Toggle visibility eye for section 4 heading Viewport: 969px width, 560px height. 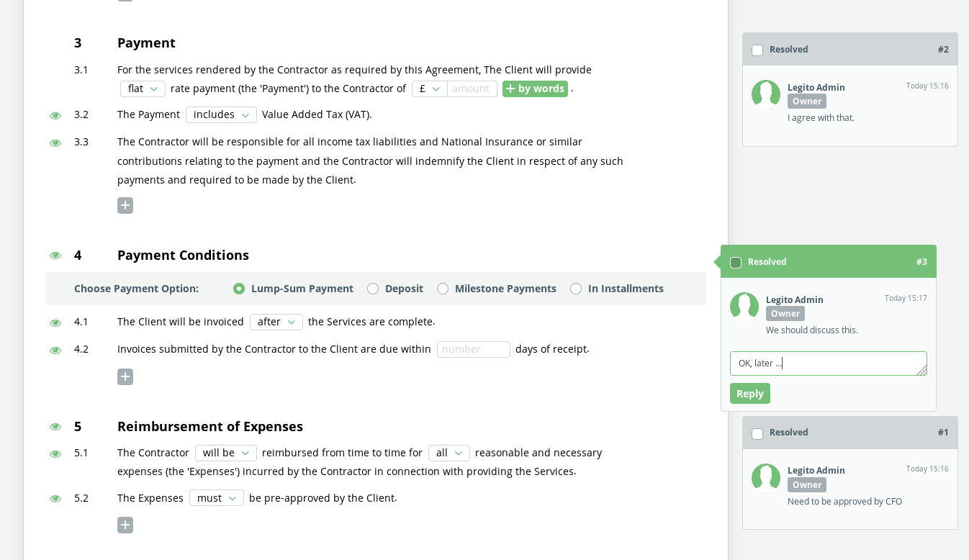tap(55, 255)
